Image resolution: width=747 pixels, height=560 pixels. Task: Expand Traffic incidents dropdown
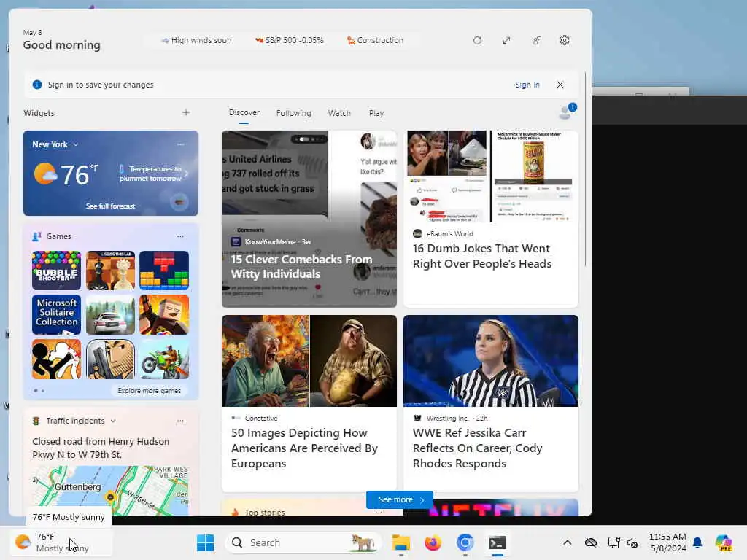click(x=113, y=421)
